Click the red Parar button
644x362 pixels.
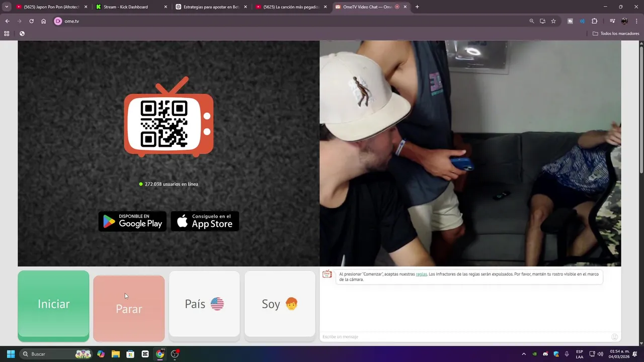click(x=129, y=308)
